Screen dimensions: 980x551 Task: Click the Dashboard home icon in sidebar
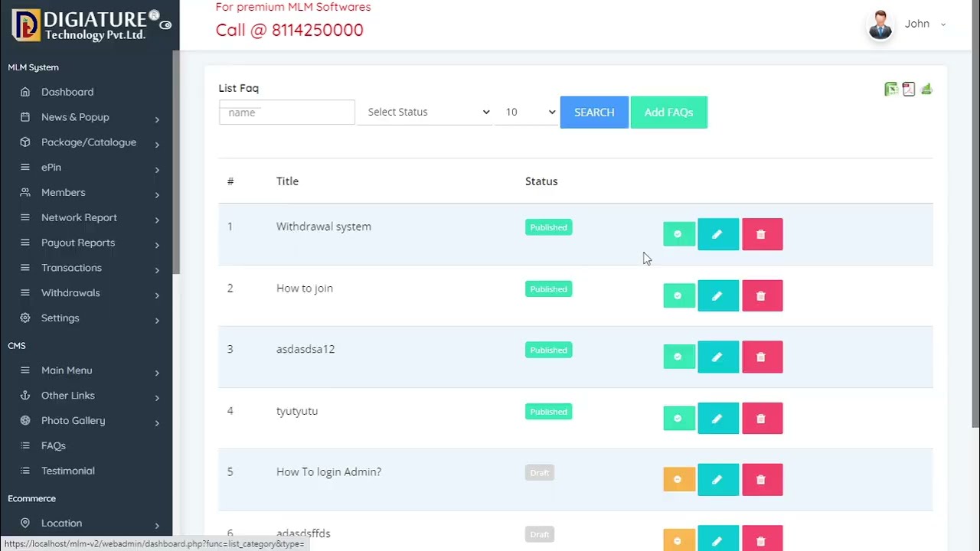tap(25, 92)
